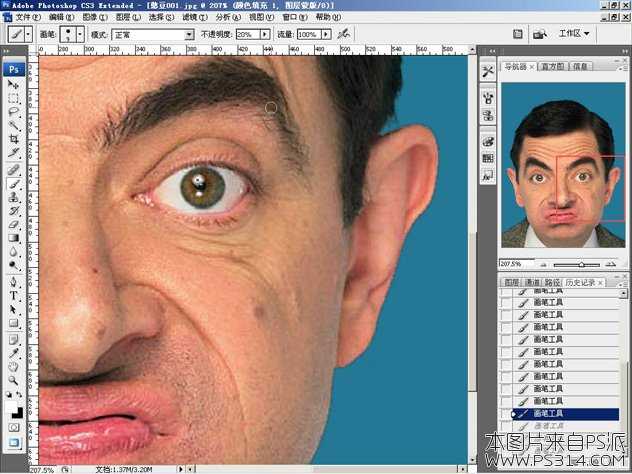Click the foreground color swatch
The height and width of the screenshot is (474, 632).
point(11,407)
